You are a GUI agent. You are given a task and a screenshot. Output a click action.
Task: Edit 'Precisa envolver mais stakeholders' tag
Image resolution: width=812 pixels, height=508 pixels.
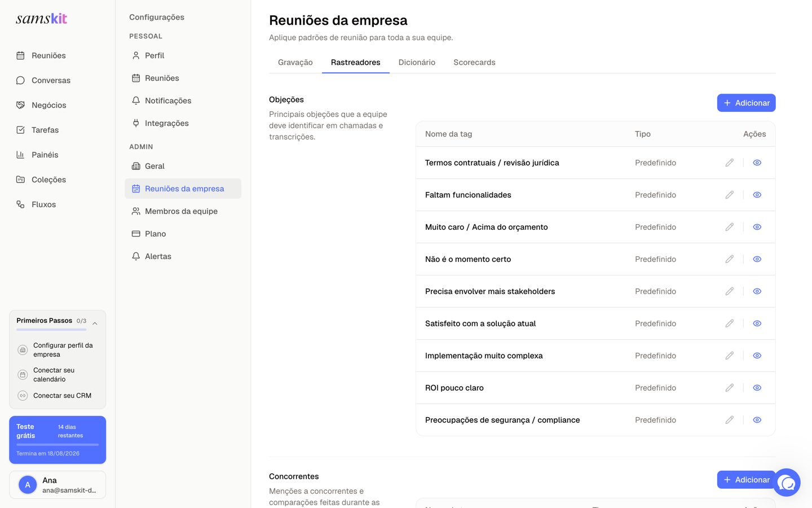pyautogui.click(x=729, y=291)
